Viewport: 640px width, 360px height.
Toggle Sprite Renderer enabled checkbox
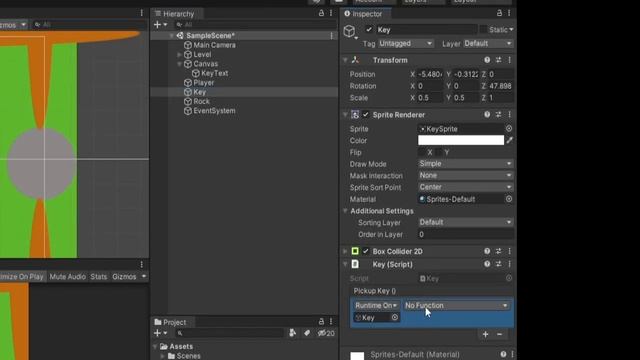pos(366,115)
